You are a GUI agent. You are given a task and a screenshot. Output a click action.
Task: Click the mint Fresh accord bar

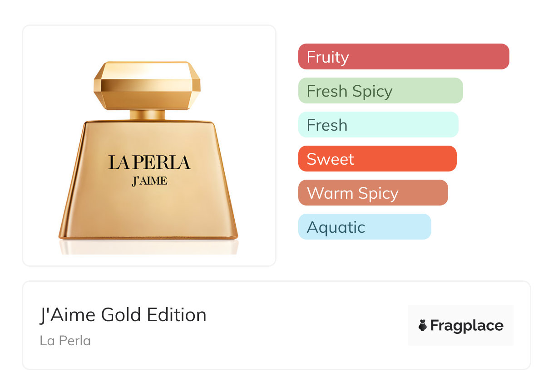tap(378, 125)
